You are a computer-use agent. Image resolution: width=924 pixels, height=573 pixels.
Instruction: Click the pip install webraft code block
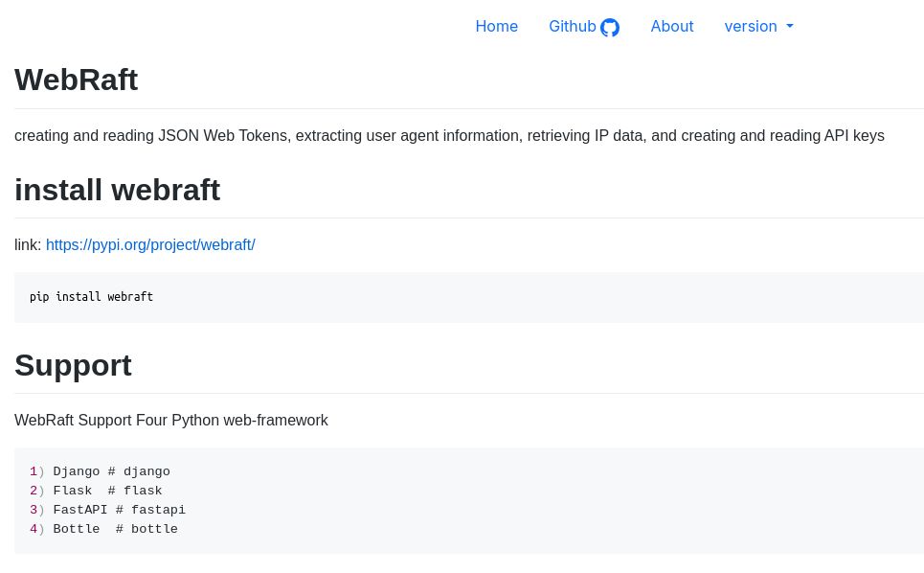[x=91, y=297]
